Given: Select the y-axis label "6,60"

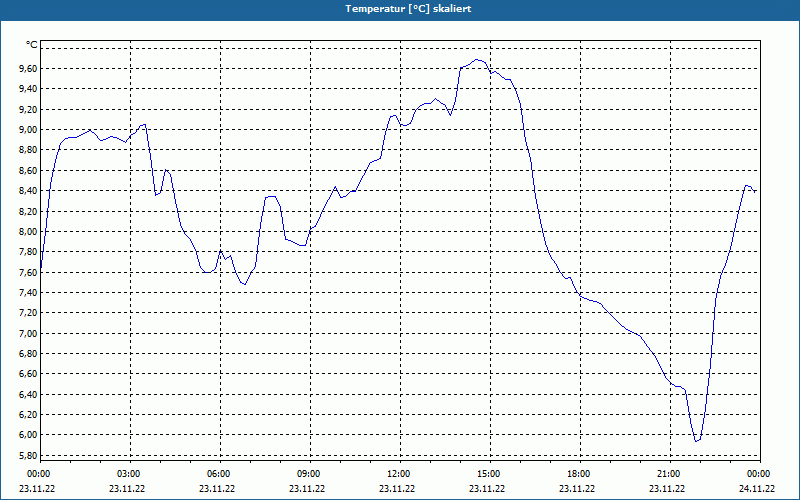Looking at the screenshot, I should click(29, 374).
